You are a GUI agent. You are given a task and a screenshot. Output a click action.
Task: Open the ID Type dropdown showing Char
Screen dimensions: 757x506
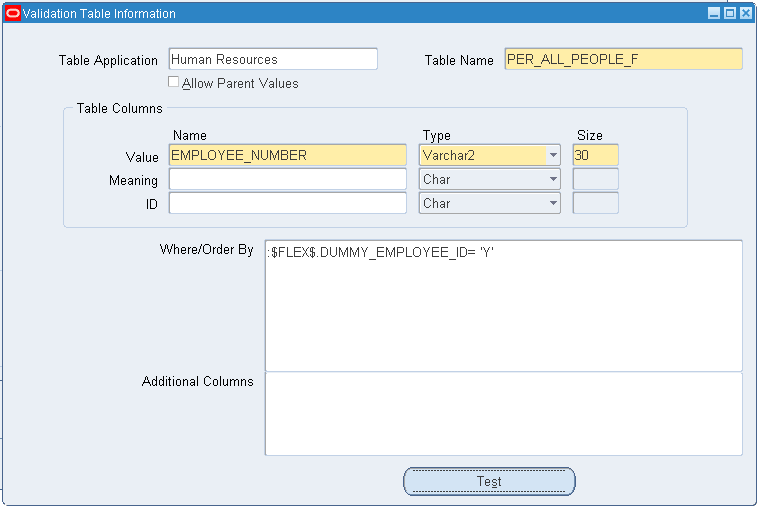coord(553,203)
